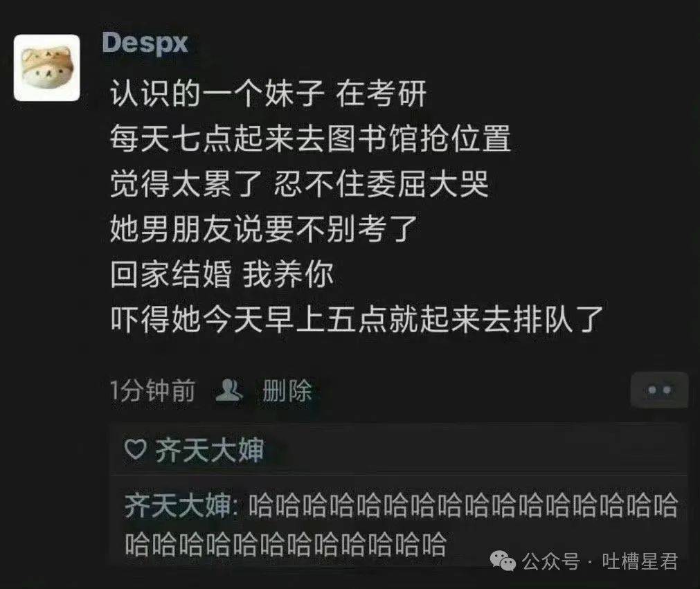The image size is (700, 589).
Task: Select the post line 认识的一个妹子 在考研
Action: (x=269, y=93)
